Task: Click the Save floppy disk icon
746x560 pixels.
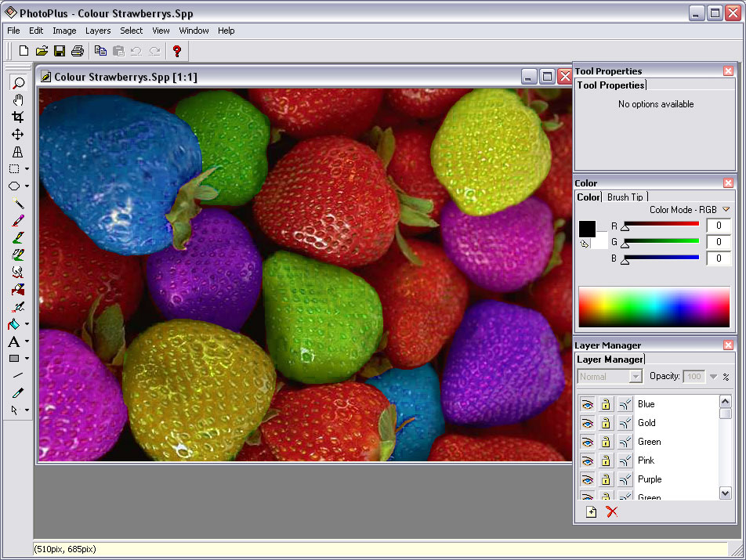Action: pyautogui.click(x=60, y=51)
